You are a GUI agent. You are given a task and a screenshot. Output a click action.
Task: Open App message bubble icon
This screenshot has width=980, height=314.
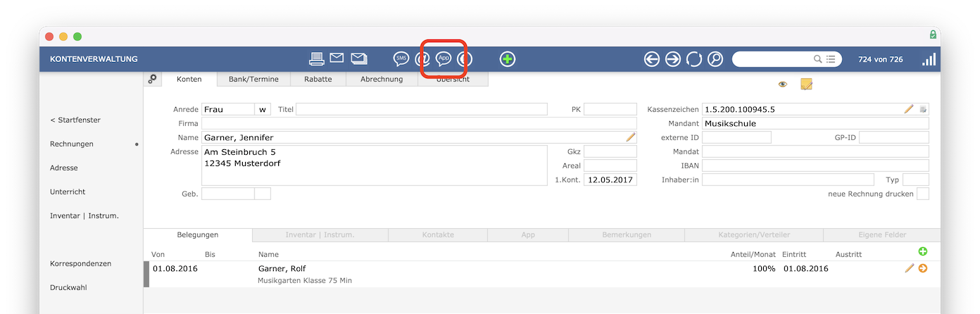[444, 59]
